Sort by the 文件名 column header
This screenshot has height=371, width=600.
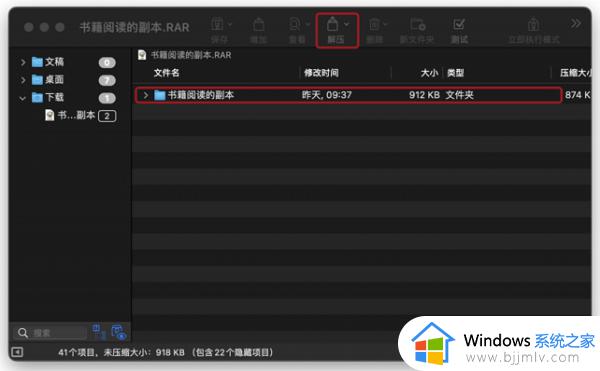click(x=166, y=73)
